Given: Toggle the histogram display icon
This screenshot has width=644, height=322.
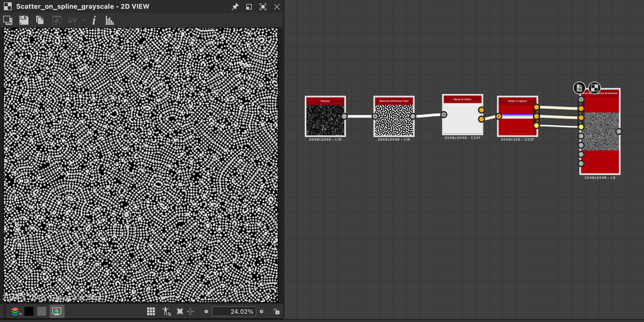Looking at the screenshot, I should point(110,20).
